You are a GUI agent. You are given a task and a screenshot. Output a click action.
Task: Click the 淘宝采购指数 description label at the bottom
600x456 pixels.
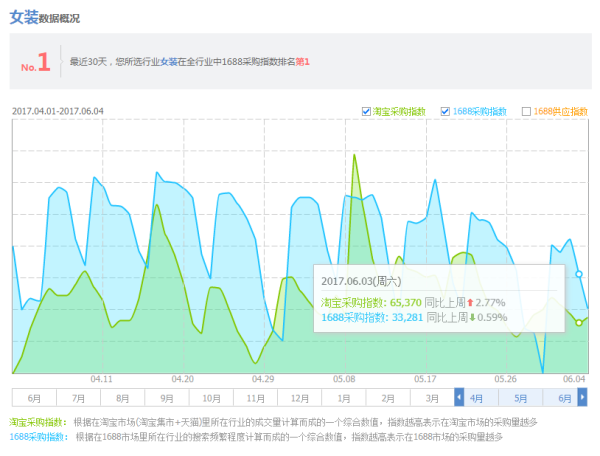pos(38,423)
